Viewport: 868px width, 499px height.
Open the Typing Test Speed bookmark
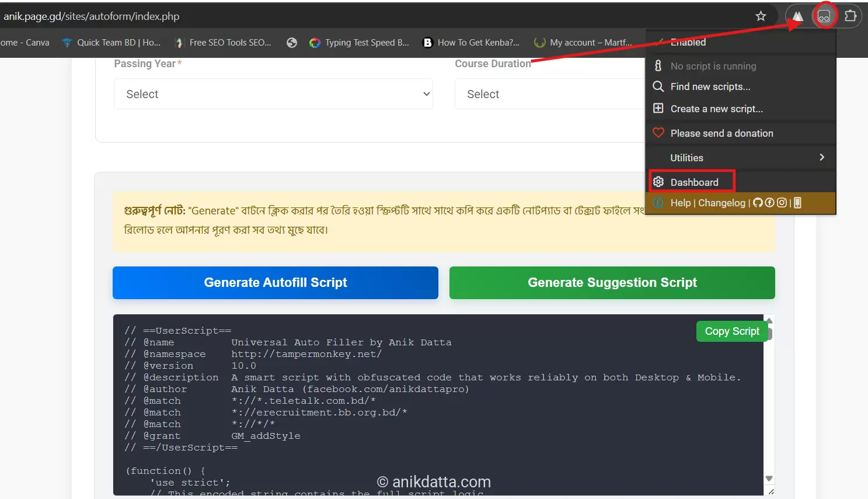(360, 43)
